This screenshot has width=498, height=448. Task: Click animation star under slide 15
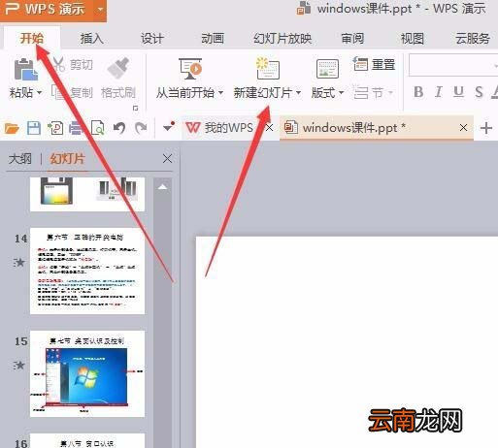coord(19,366)
